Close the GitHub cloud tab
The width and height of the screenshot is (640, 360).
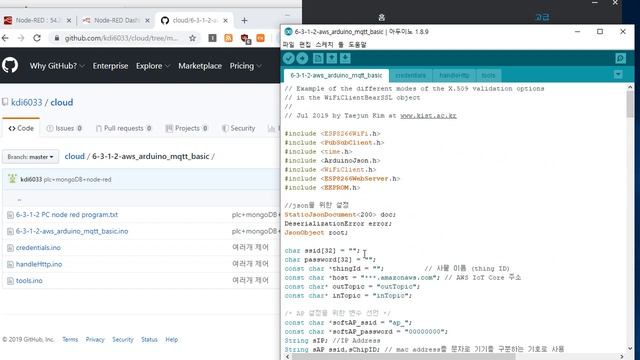pyautogui.click(x=225, y=20)
